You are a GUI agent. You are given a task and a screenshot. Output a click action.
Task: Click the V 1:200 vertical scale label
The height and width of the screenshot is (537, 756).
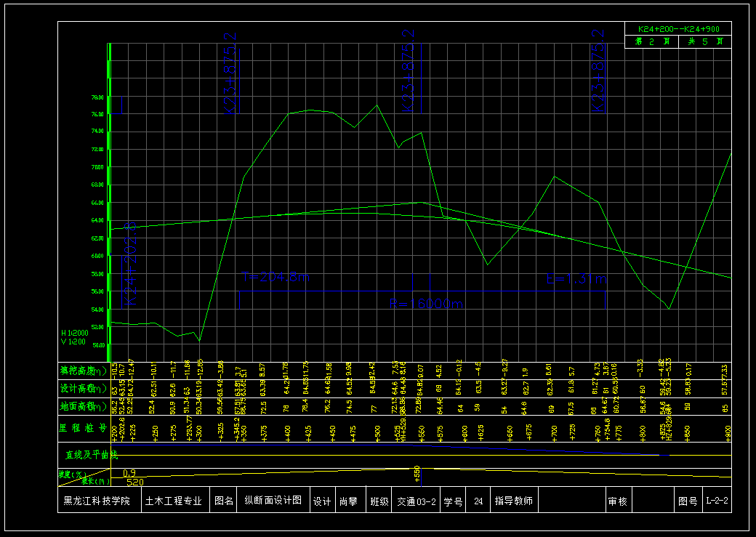73,342
